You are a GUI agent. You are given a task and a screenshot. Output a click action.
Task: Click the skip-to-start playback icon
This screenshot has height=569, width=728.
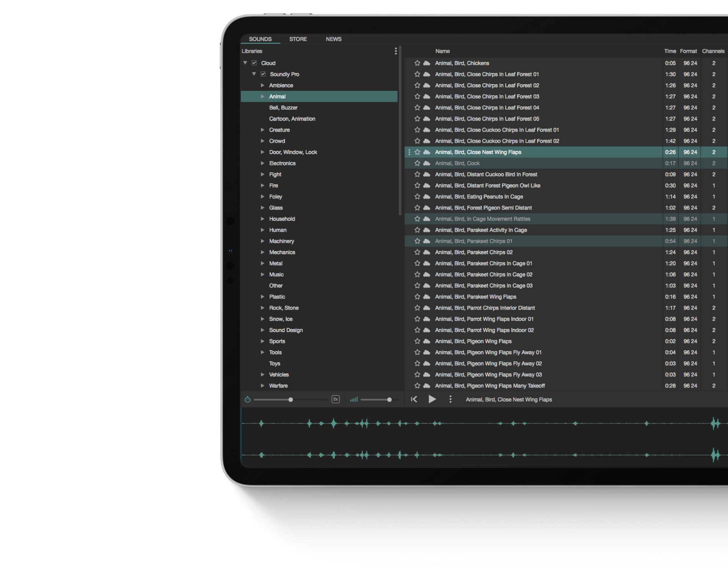tap(414, 399)
